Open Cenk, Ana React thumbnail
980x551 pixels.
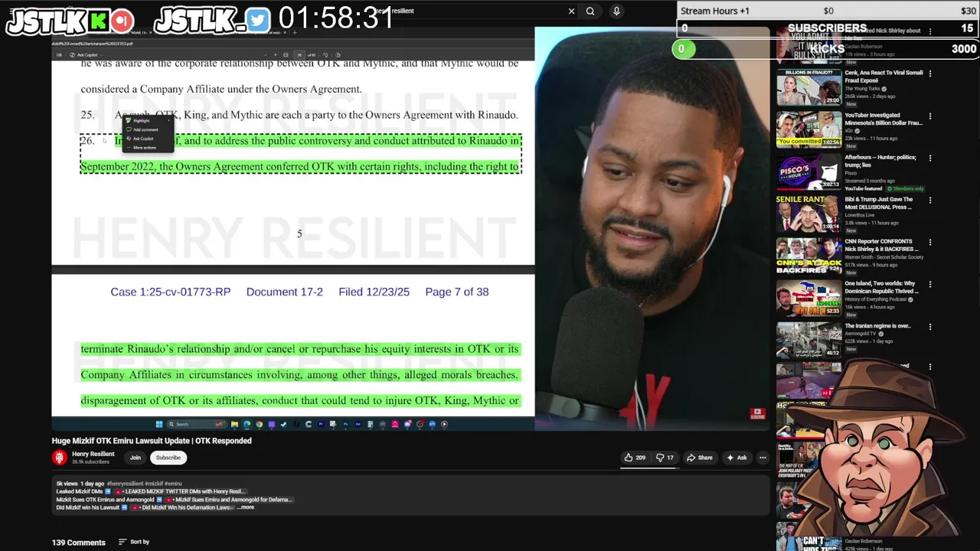coord(808,87)
